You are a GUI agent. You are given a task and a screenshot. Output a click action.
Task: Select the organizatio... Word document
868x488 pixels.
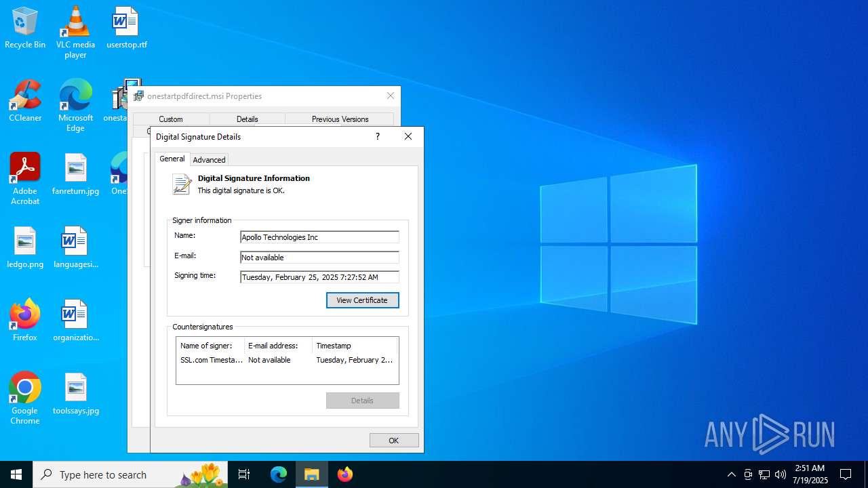[x=75, y=321]
